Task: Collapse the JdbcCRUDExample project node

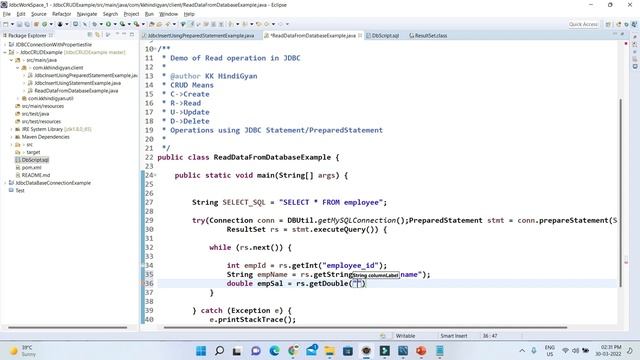Action: coord(5,52)
